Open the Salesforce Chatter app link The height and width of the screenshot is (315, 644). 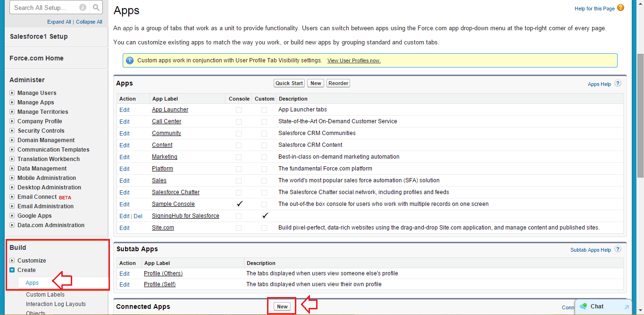click(x=176, y=192)
